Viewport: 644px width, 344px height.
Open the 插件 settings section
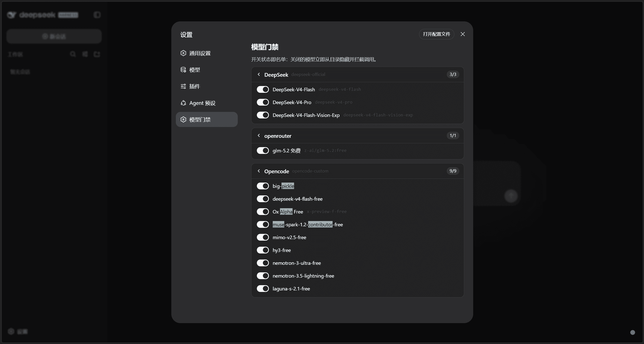point(207,87)
